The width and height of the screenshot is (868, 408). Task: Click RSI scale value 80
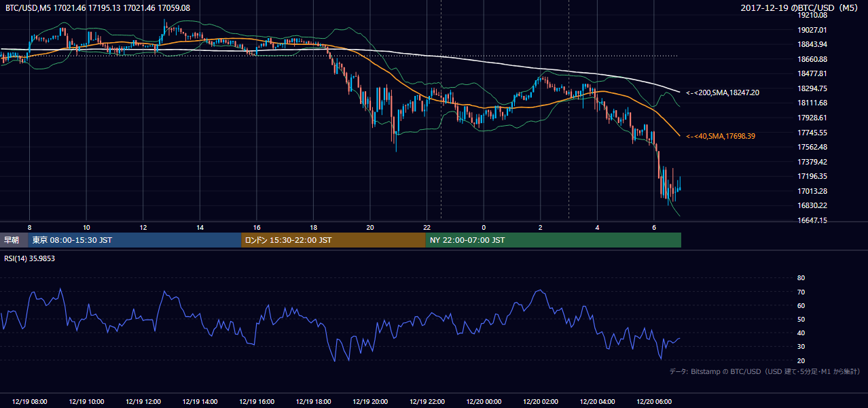[801, 278]
